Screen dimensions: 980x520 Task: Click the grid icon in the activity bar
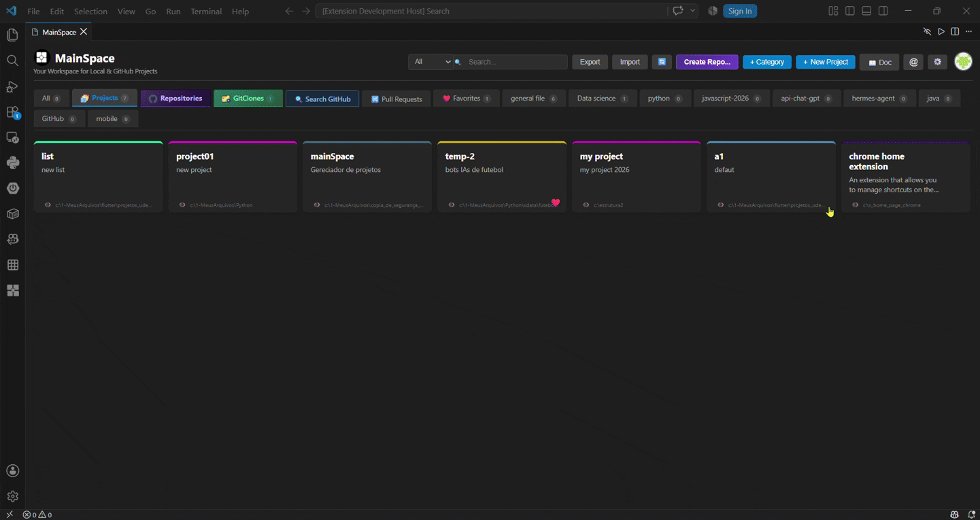(x=12, y=265)
